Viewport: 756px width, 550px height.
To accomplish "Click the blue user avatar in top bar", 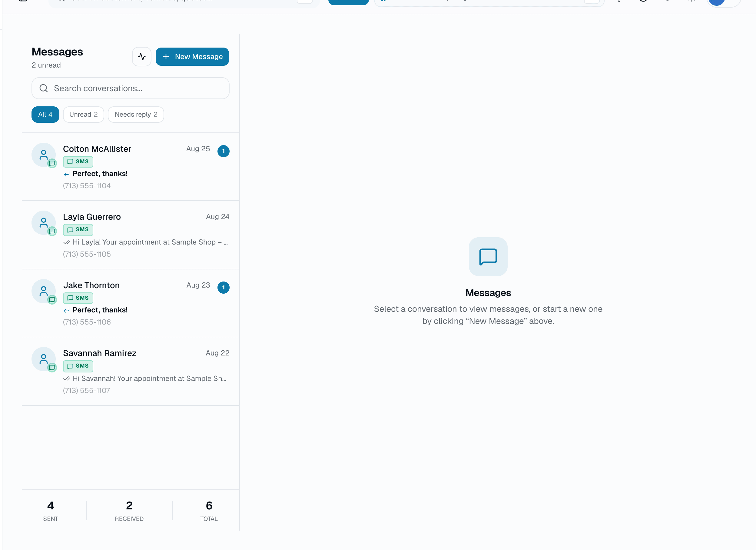I will click(x=716, y=2).
